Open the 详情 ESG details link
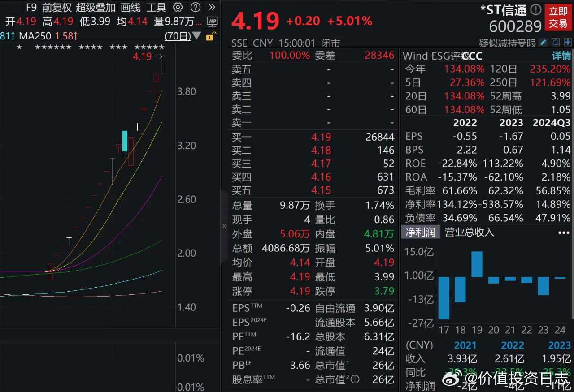Viewport: 574px width, 392px height. click(x=561, y=56)
